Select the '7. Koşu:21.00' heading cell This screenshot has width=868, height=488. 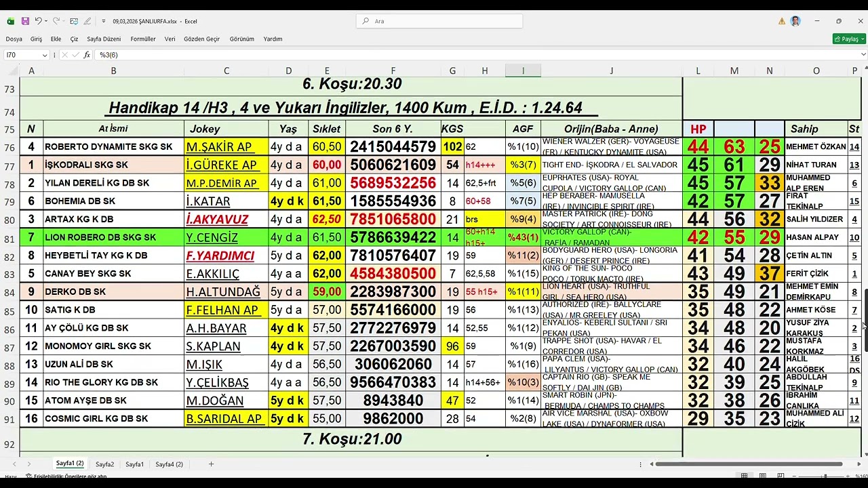pos(351,439)
